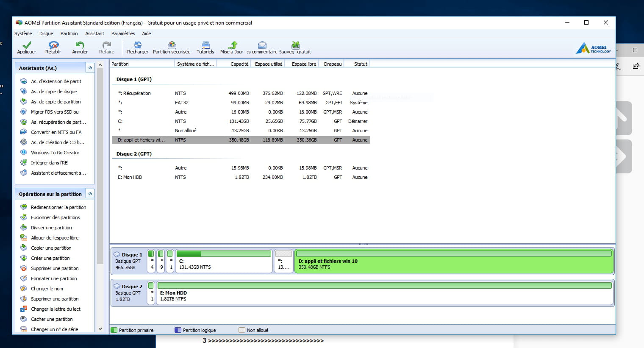Click the Sauveg. gratuit icon
The image size is (644, 348).
(295, 45)
